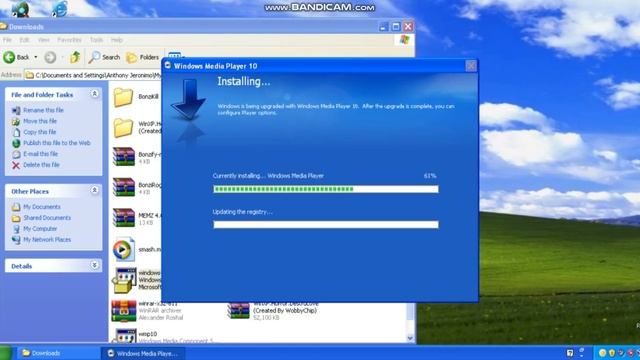The height and width of the screenshot is (360, 640).
Task: Open the Edit menu
Action: 24,40
